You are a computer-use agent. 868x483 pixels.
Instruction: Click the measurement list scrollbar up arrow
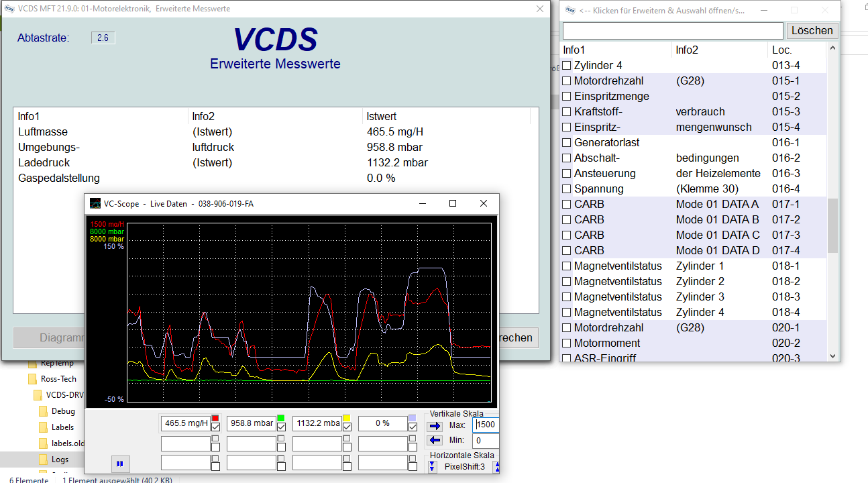click(832, 49)
